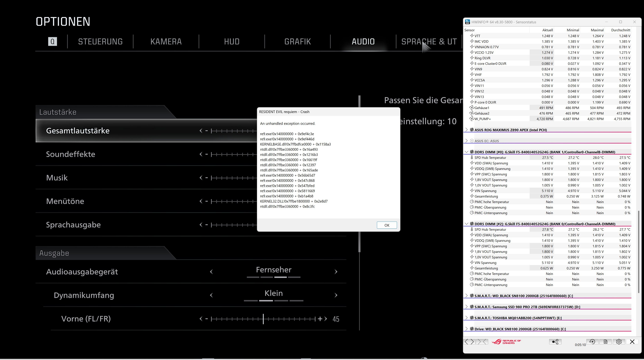Click the HWiNFO logging document icon

pos(605,342)
